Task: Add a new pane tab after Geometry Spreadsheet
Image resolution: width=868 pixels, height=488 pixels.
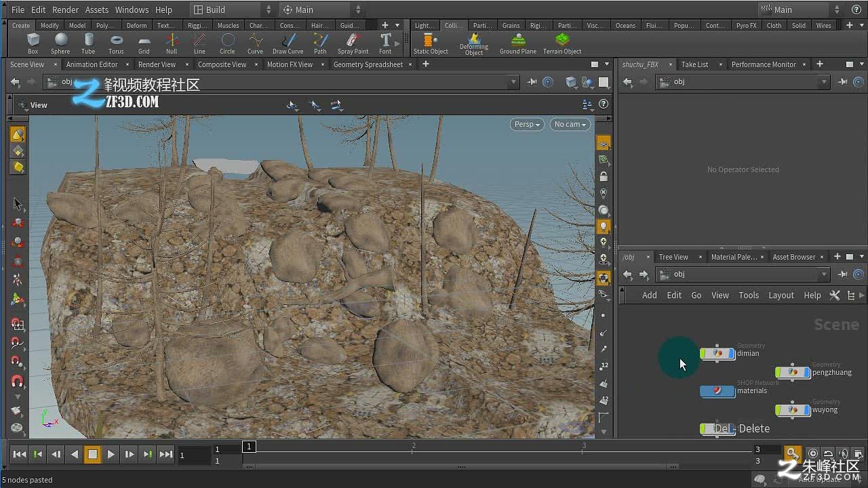Action: point(426,64)
